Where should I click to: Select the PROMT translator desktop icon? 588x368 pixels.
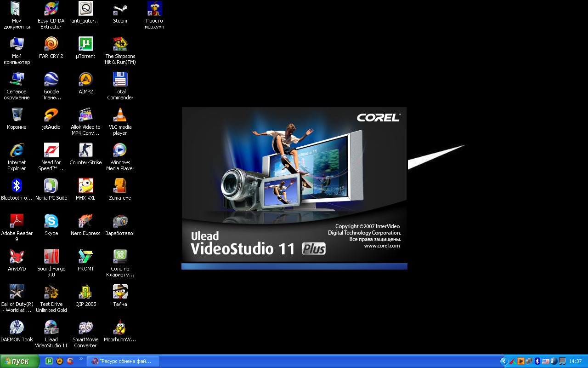pos(85,257)
